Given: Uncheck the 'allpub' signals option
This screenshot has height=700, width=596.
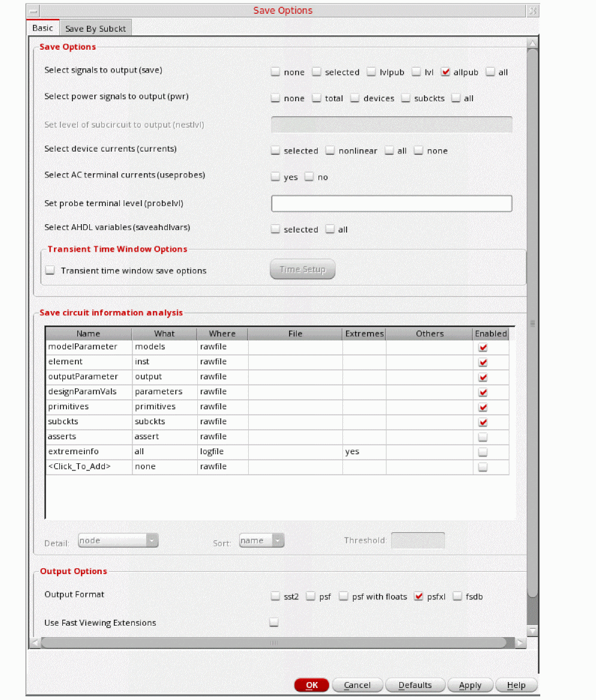Looking at the screenshot, I should (x=445, y=71).
